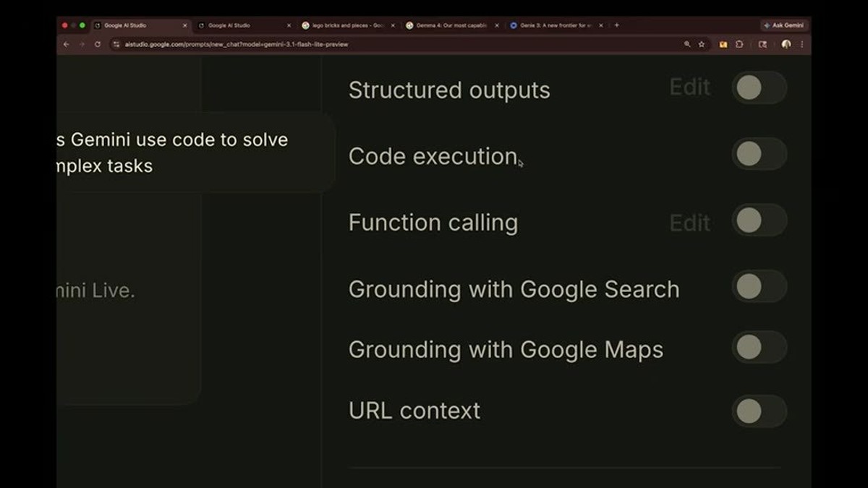Click the site information icon in address bar
Image resolution: width=868 pixels, height=488 pixels.
coord(116,44)
